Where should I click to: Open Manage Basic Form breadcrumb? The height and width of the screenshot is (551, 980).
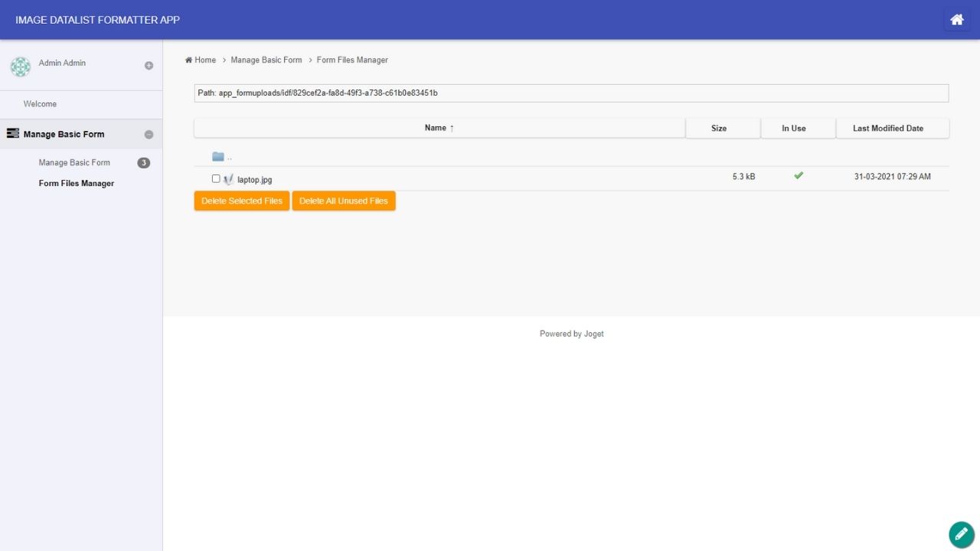(266, 60)
